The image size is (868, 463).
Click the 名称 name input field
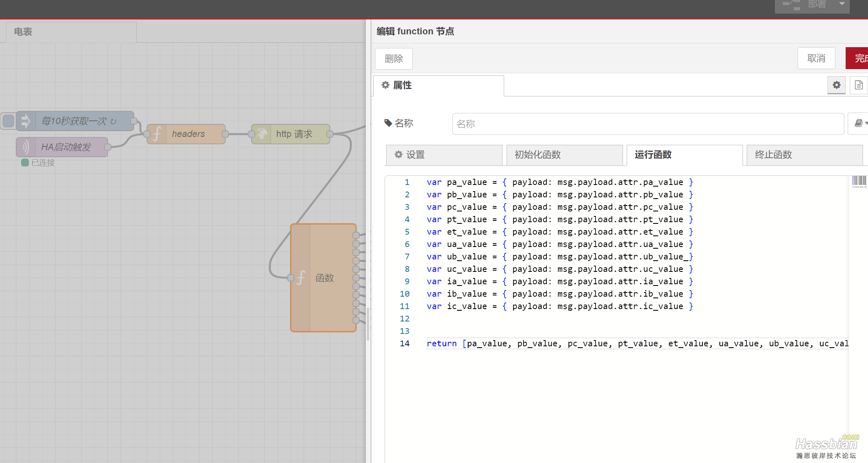tap(648, 124)
